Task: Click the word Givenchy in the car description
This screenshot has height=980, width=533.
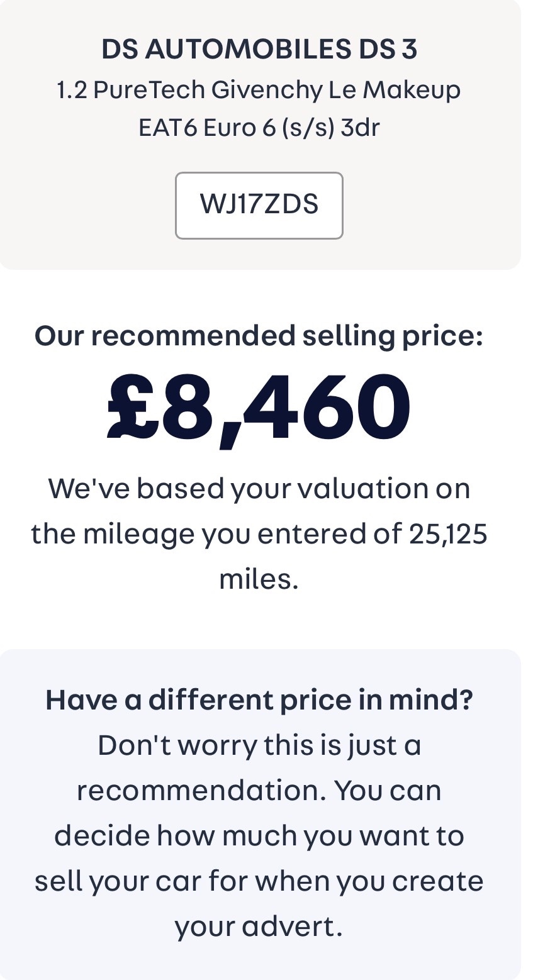Action: point(266,90)
